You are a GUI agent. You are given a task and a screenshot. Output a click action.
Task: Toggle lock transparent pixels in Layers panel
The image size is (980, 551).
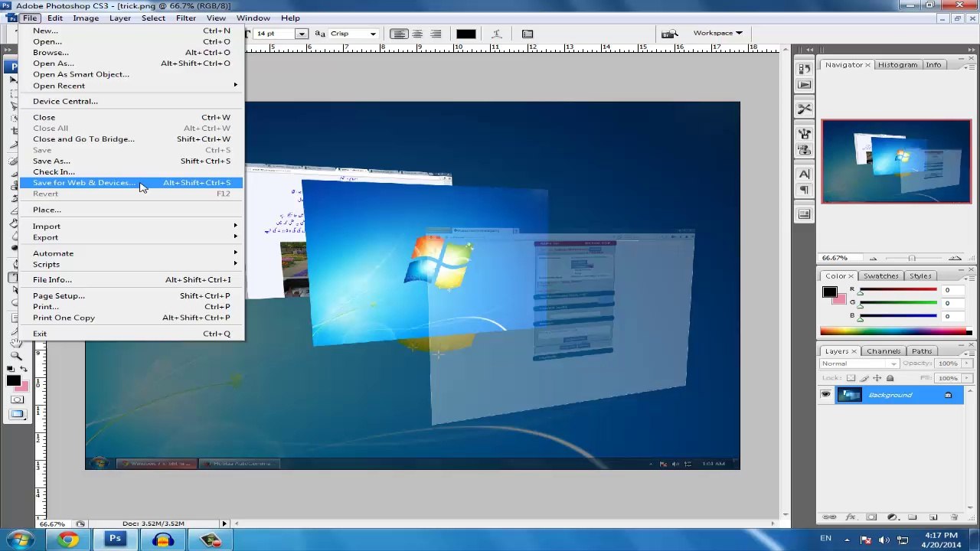(x=851, y=378)
